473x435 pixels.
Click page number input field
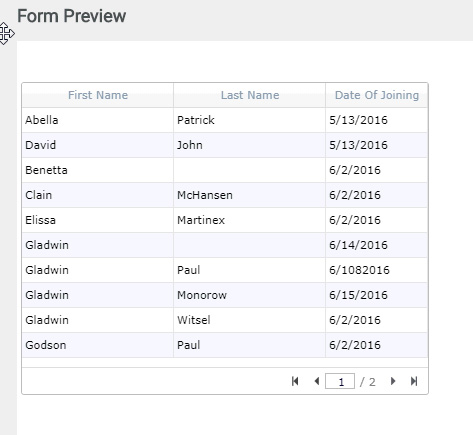coord(340,381)
